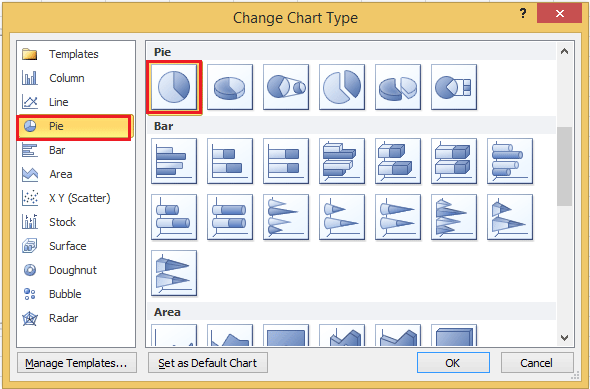Image resolution: width=590 pixels, height=389 pixels.
Task: Go to the Area chart category
Action: coord(76,174)
